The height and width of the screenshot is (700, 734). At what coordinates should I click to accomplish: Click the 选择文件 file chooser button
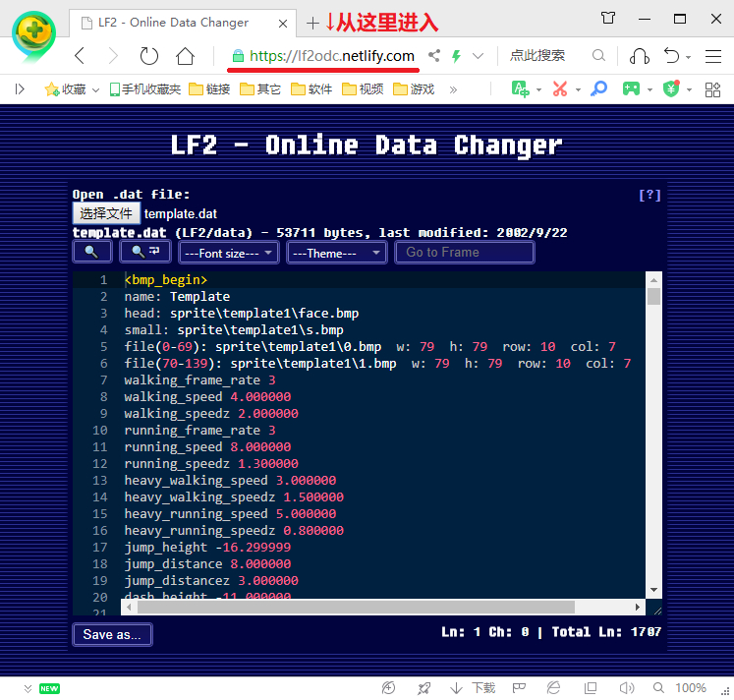[106, 213]
